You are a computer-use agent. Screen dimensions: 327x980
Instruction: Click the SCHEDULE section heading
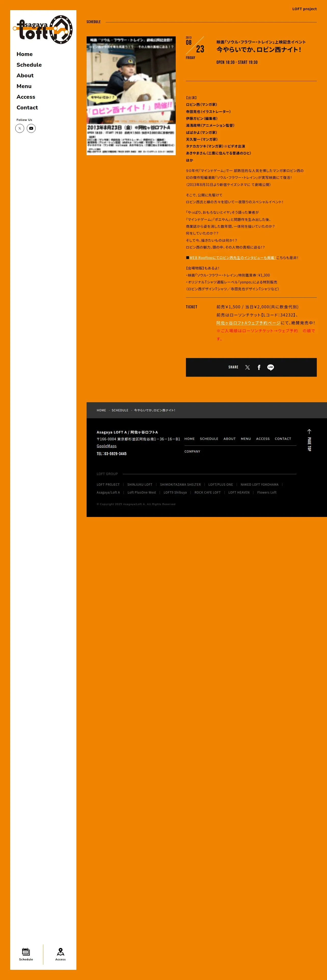pos(94,22)
